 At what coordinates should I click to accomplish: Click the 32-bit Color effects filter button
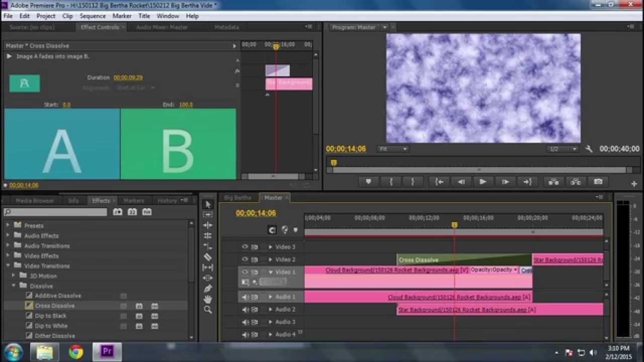tap(132, 212)
